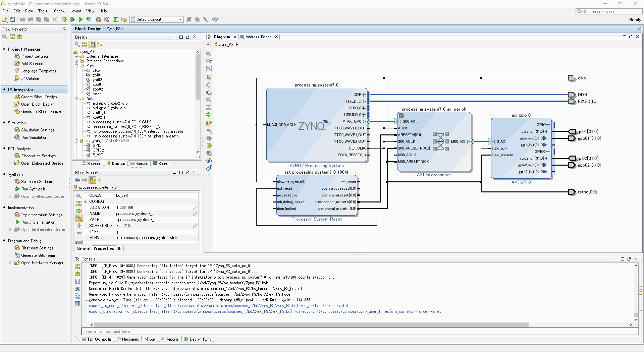
Task: Expand External Interfaces tree node
Action: point(76,56)
